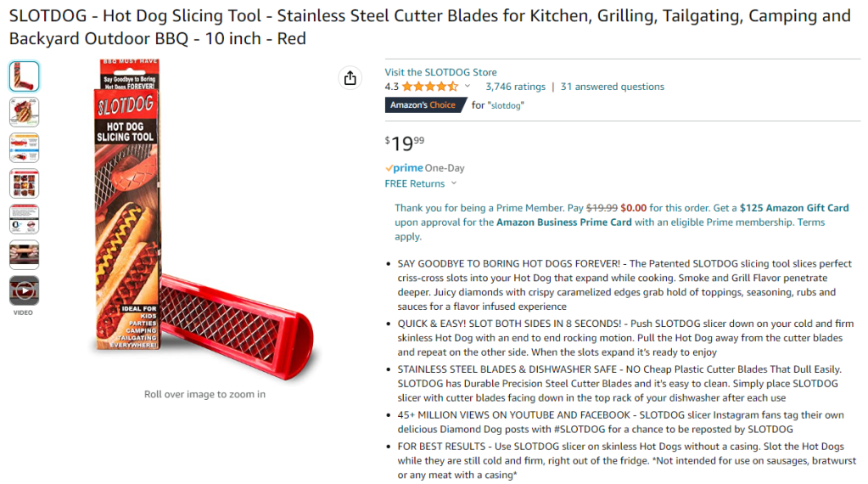This screenshot has height=484, width=868.
Task: Select the third thumbnail with instructions
Action: coord(24,148)
